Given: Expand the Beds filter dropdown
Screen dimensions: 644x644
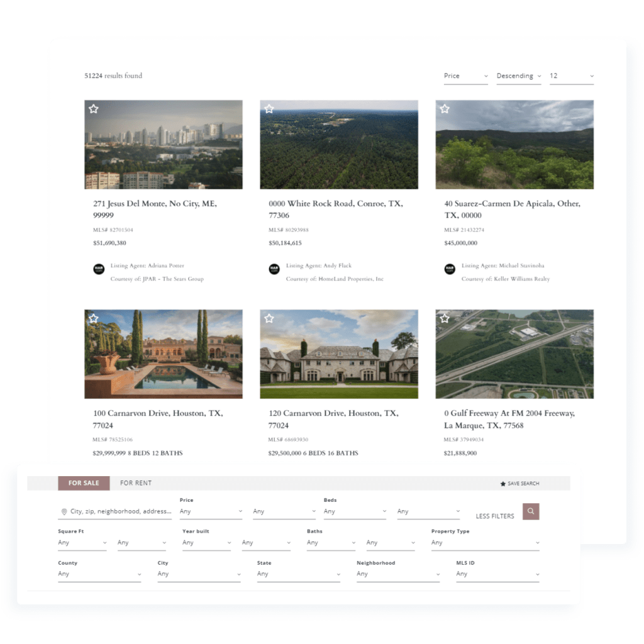Looking at the screenshot, I should click(x=354, y=511).
